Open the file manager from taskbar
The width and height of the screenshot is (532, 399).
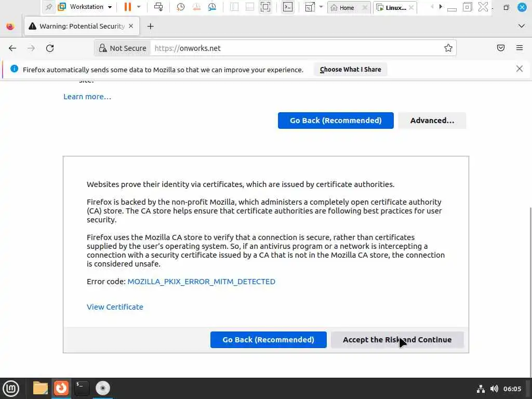coord(41,388)
